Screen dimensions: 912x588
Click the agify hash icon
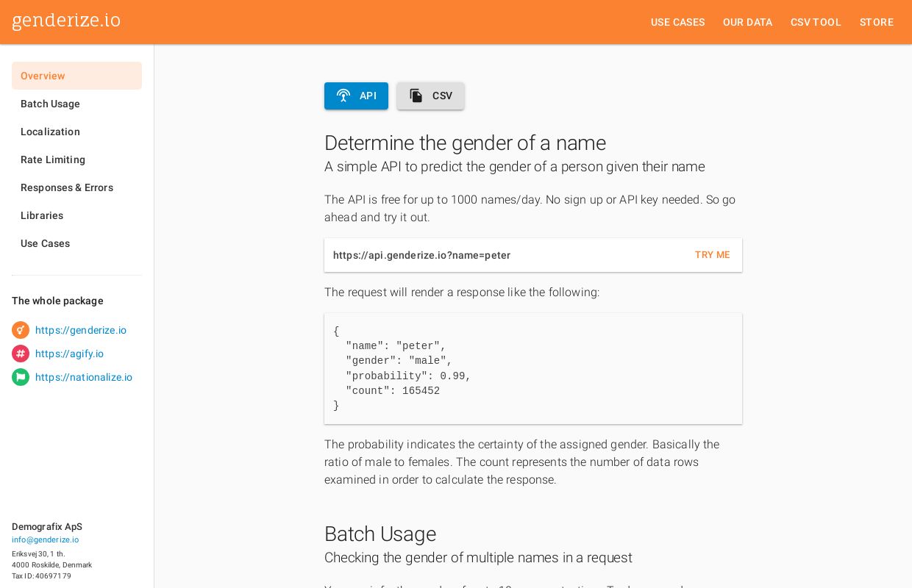(21, 354)
